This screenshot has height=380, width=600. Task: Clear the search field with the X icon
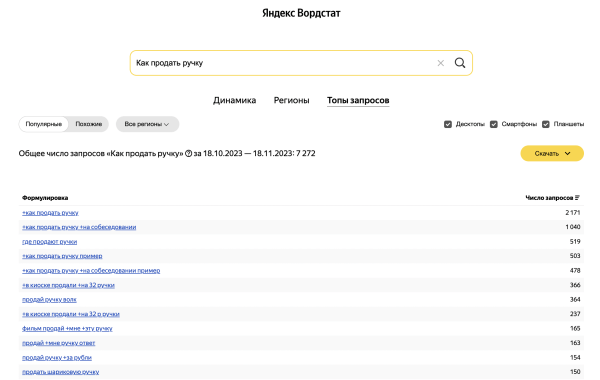[x=440, y=63]
